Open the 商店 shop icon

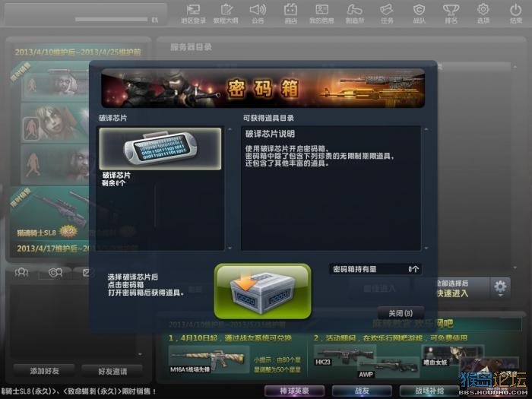[x=290, y=14]
